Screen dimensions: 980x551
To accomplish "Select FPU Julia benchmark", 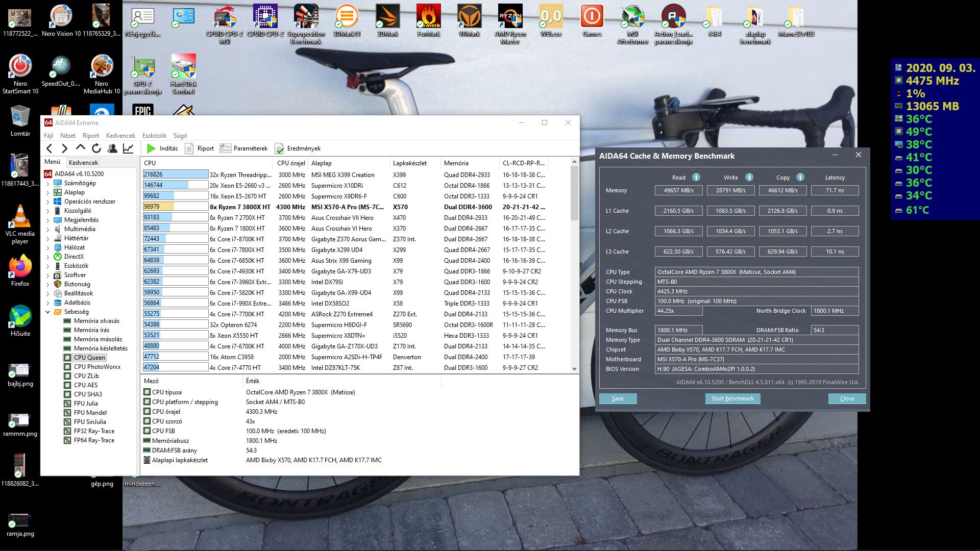I will pos(86,404).
